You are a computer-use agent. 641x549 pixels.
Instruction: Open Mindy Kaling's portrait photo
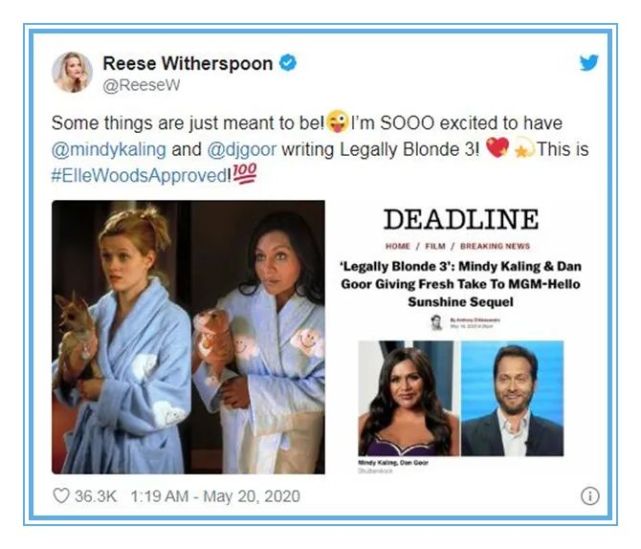(x=408, y=398)
